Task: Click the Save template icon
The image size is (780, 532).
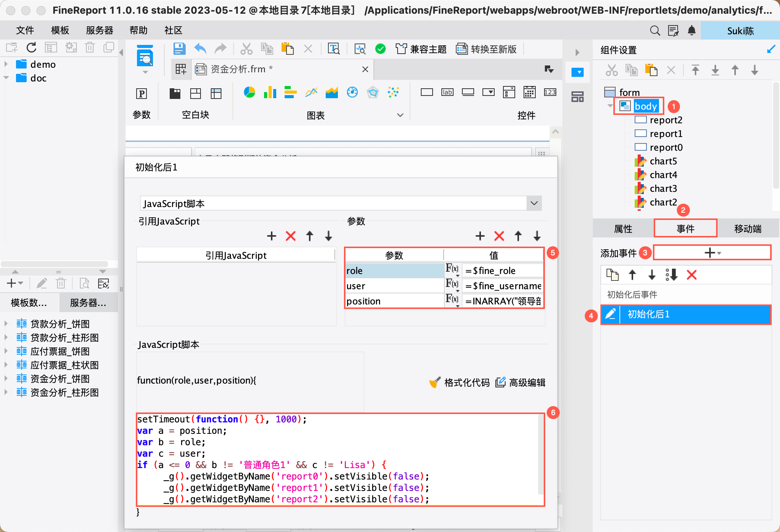Action: coord(179,49)
